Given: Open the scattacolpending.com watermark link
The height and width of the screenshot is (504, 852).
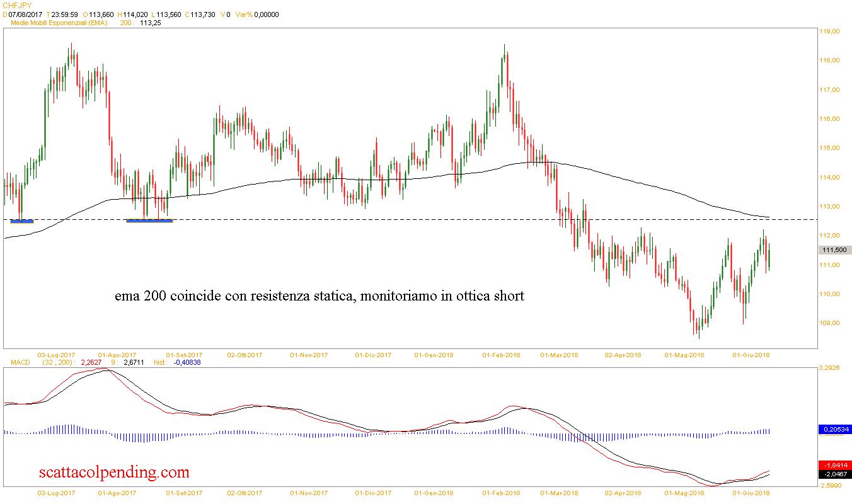Looking at the screenshot, I should [114, 471].
